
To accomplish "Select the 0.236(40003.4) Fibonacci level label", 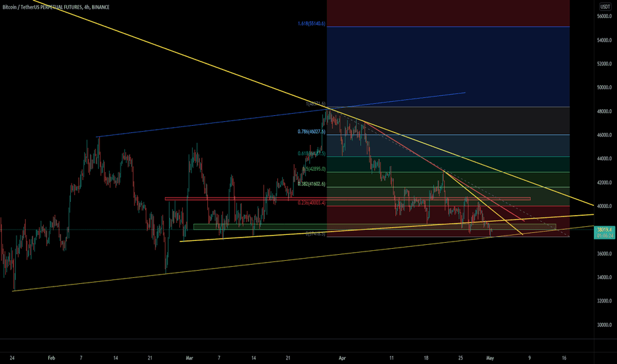I will point(311,203).
